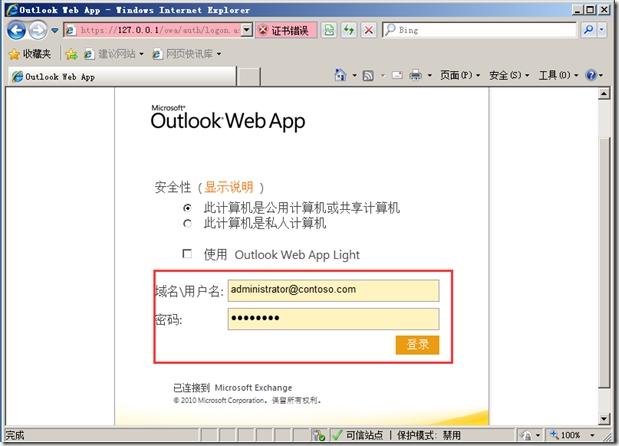Click the status bar popup blocker icon

pos(319,435)
